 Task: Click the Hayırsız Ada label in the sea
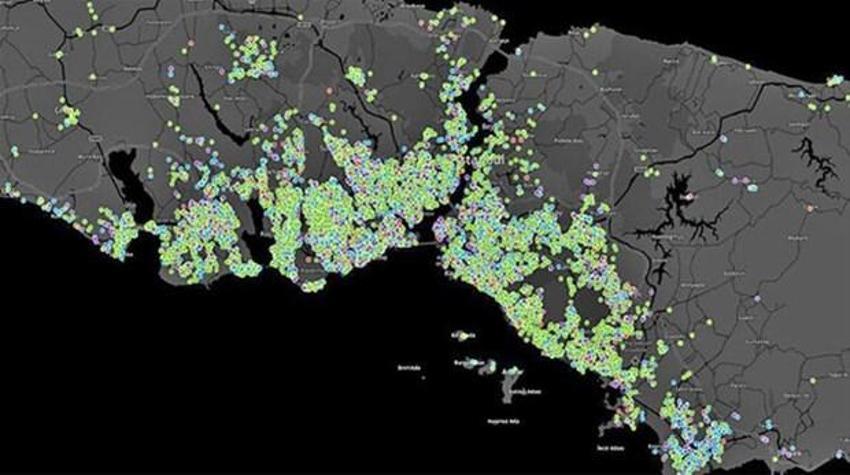[504, 421]
